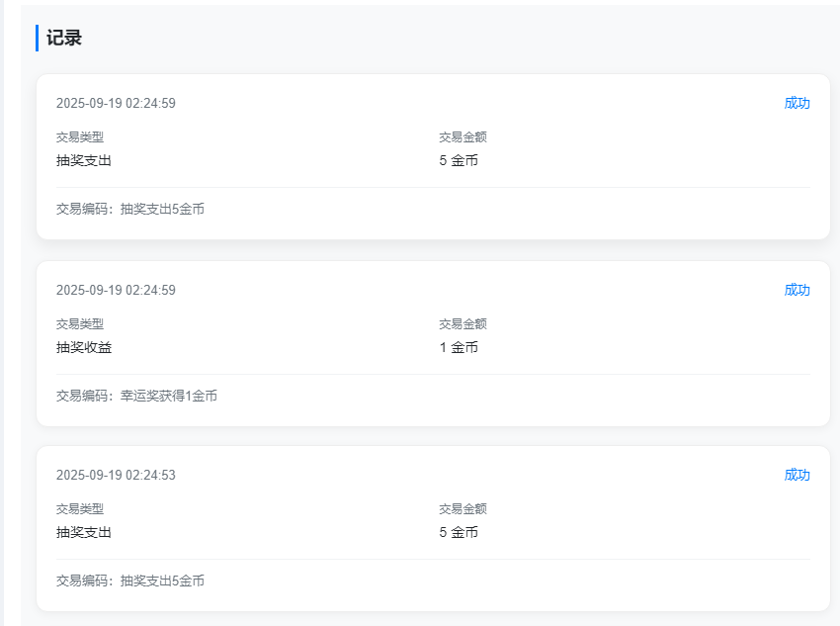Screen dimensions: 840x626
Task: Click the 交易类型 label in the 02:24:53 record
Action: 80,508
